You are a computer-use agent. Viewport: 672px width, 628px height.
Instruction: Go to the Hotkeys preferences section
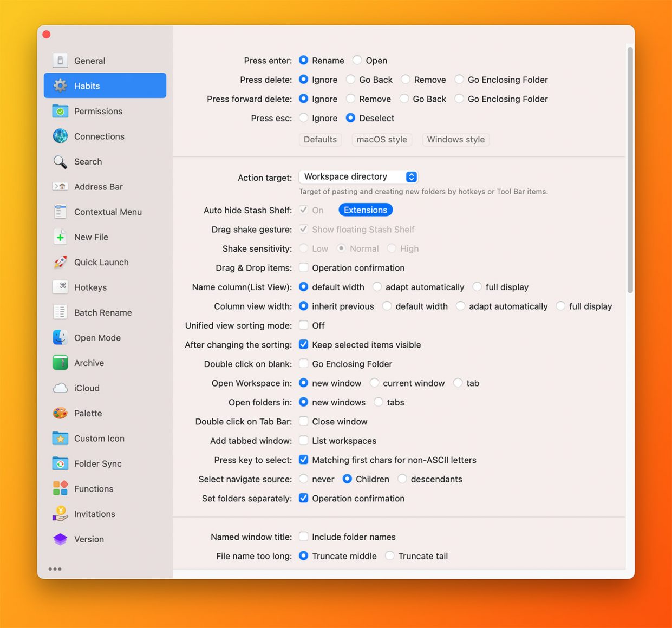click(90, 287)
